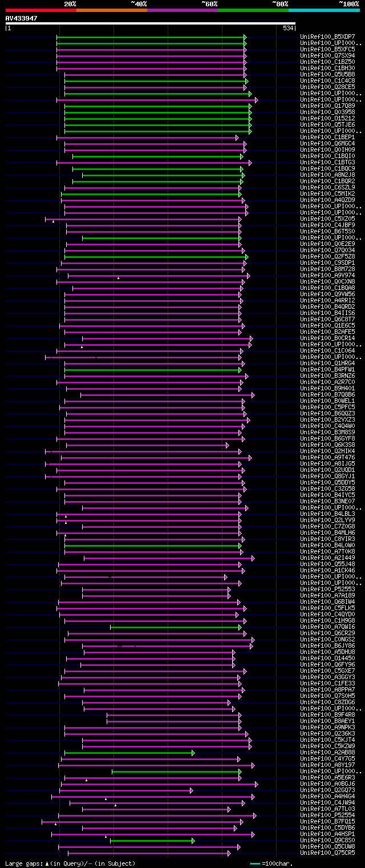This screenshot has height=868, width=365.
Task: Click the UniRef100_B4L0W0 entry
Action: click(327, 546)
